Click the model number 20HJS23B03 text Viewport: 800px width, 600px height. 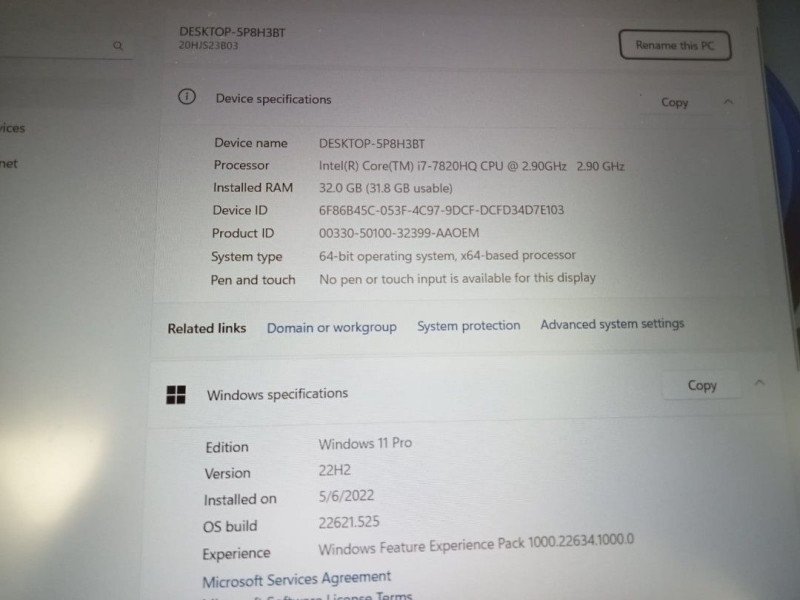pyautogui.click(x=208, y=45)
